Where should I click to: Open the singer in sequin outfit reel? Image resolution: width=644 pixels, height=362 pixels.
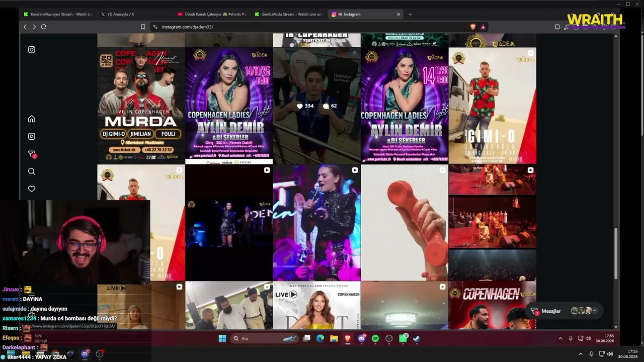pyautogui.click(x=316, y=223)
